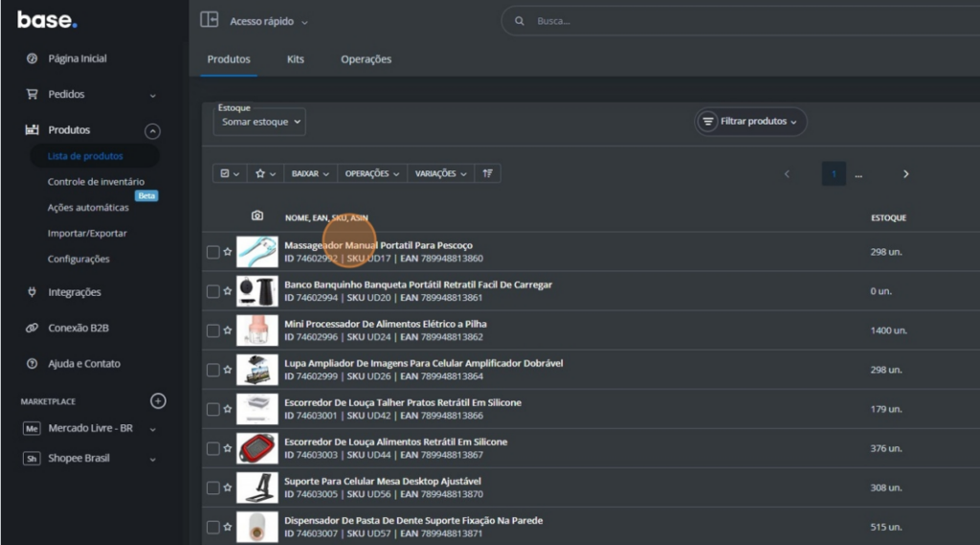
Task: Open the Somar estoque dropdown
Action: [259, 122]
